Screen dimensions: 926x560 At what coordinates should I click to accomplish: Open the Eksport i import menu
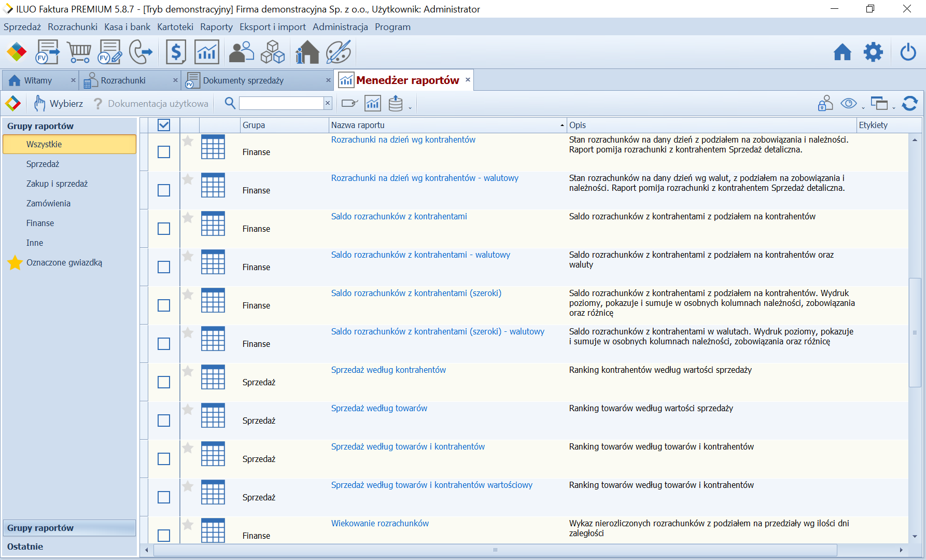[273, 27]
